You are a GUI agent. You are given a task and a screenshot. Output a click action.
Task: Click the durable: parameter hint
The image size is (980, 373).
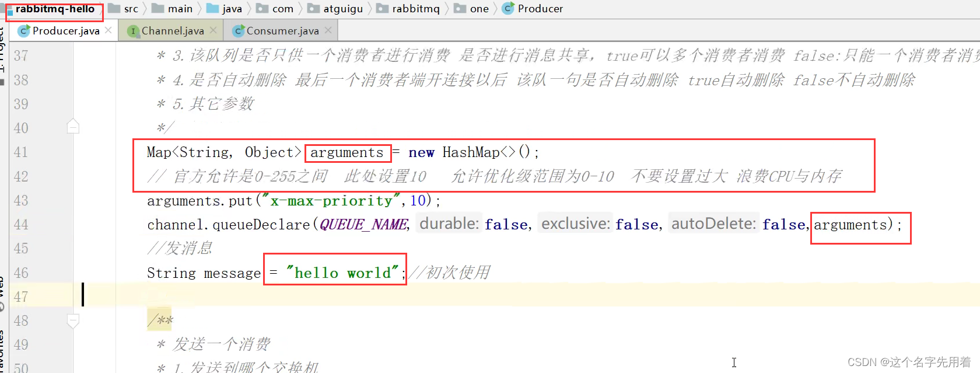pyautogui.click(x=449, y=224)
